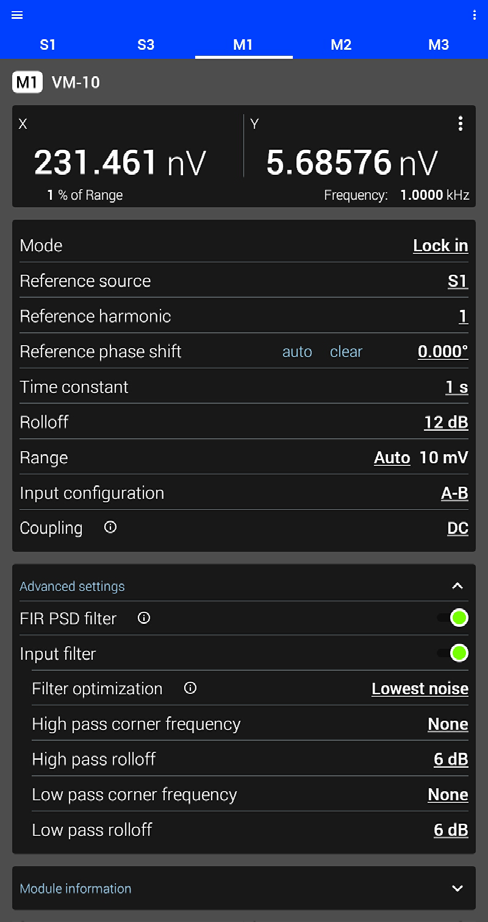Viewport: 488px width, 922px height.
Task: Tap the M1 module badge icon
Action: coord(27,82)
